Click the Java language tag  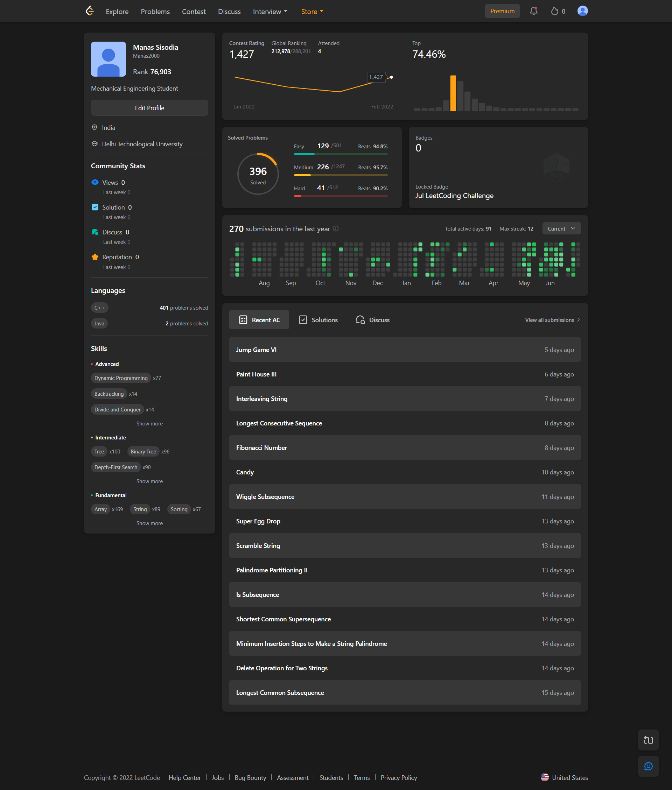99,323
